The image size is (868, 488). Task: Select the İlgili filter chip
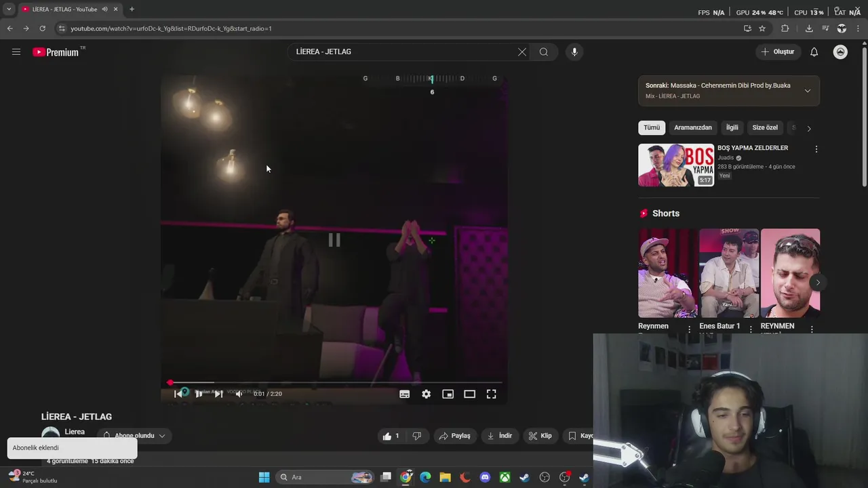(x=732, y=127)
